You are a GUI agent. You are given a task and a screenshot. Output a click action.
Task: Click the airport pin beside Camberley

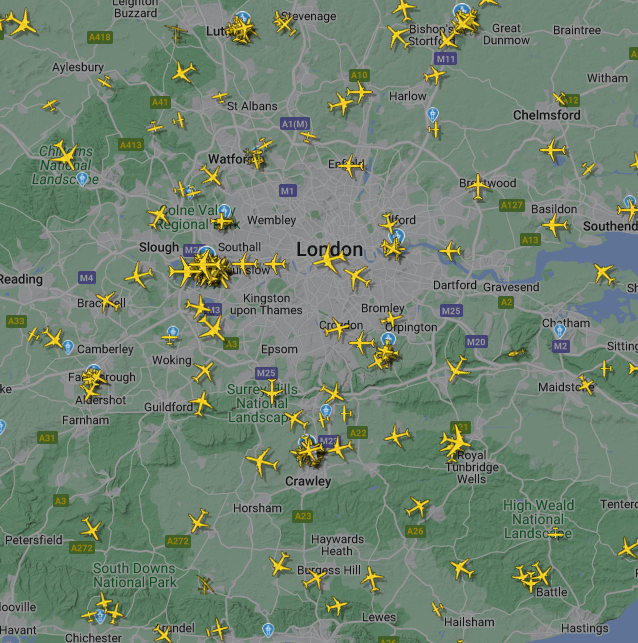(x=68, y=347)
